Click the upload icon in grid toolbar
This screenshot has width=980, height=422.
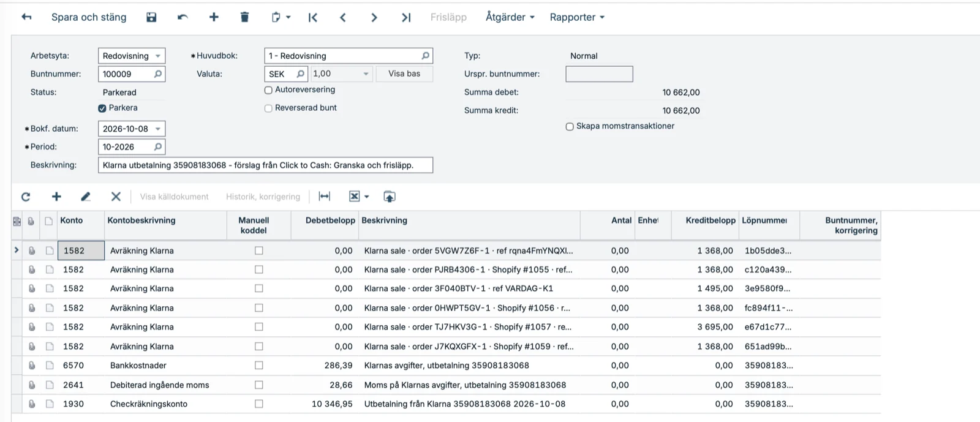(x=390, y=197)
